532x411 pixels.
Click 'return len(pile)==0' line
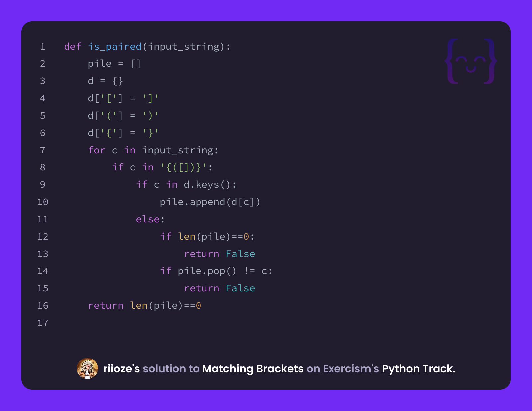(145, 306)
